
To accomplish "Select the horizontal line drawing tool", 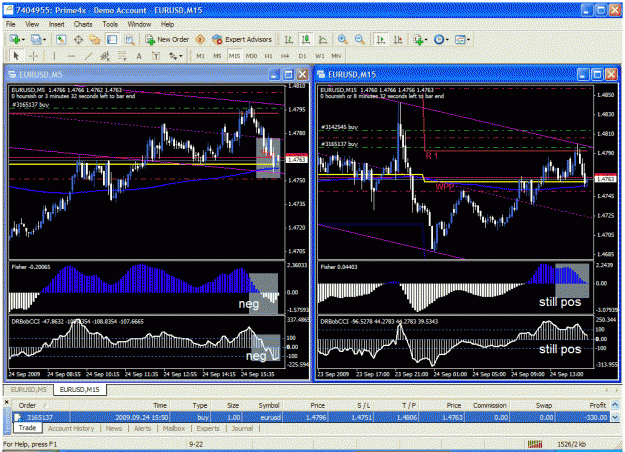I will 71,56.
